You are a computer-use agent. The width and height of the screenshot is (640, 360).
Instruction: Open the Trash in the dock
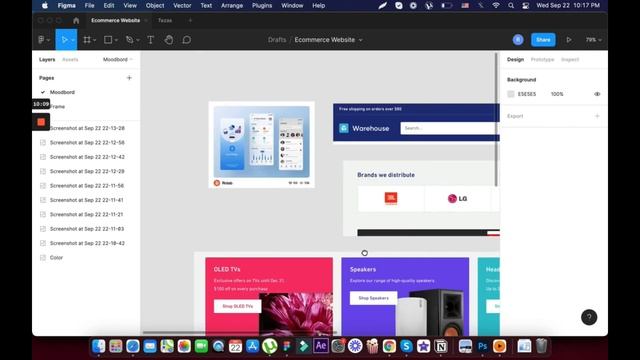541,346
